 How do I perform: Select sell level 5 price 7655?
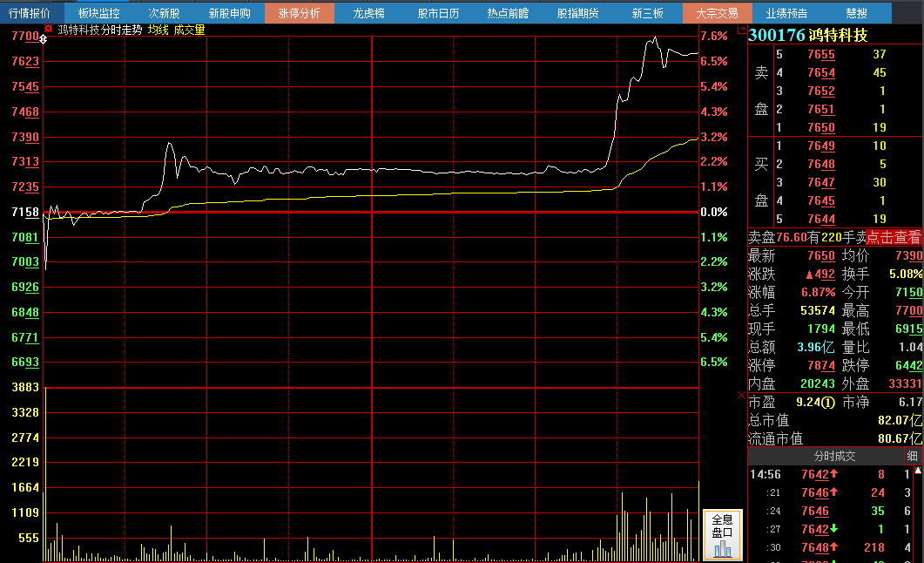[x=821, y=54]
